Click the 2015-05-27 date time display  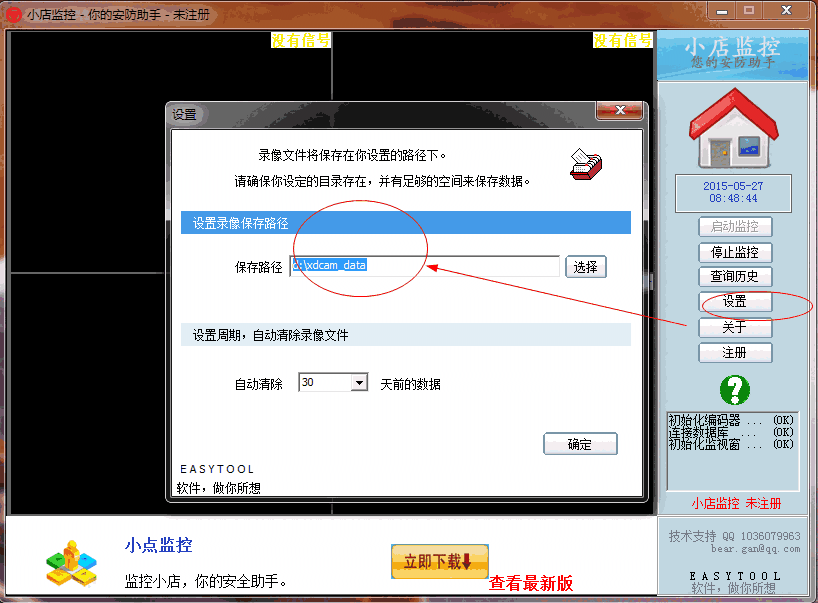tap(735, 192)
